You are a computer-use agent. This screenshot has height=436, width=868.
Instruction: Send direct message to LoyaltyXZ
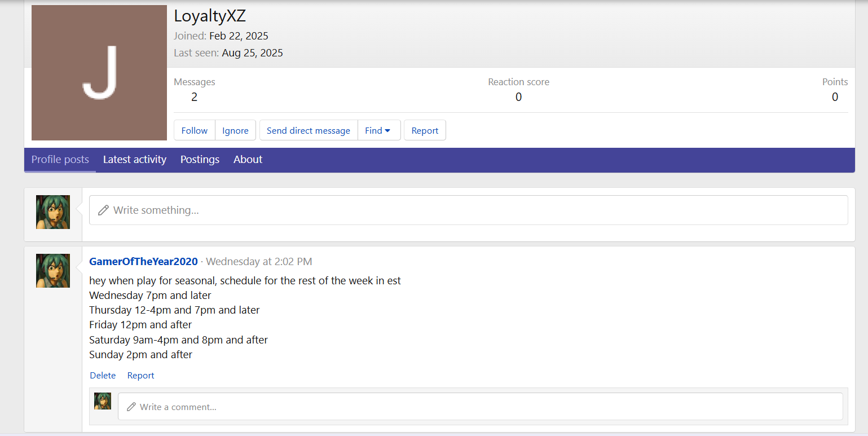pos(308,130)
